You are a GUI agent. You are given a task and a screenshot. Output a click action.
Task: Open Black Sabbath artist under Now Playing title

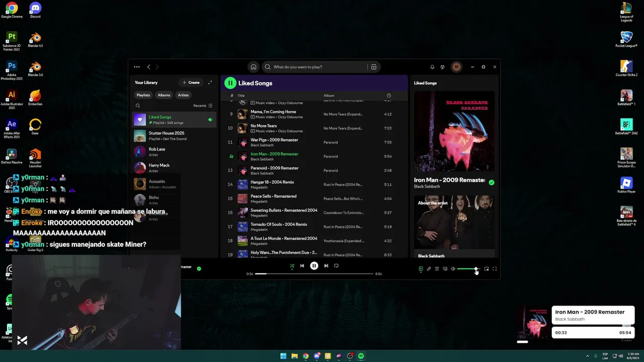pyautogui.click(x=427, y=187)
